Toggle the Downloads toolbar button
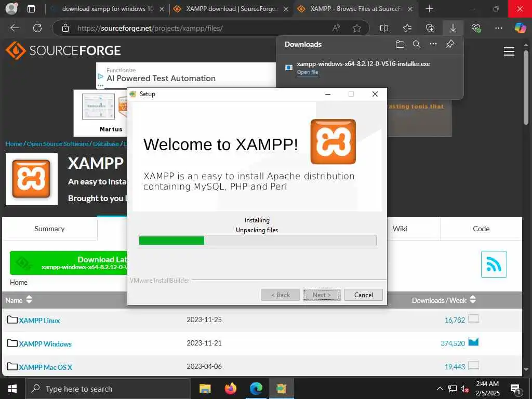The width and height of the screenshot is (532, 399). click(453, 28)
